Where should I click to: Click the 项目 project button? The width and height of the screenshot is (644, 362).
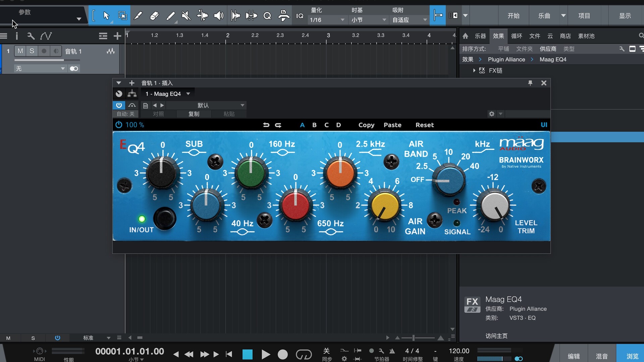(584, 16)
